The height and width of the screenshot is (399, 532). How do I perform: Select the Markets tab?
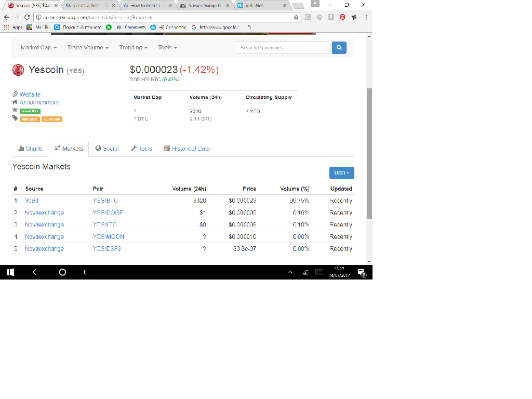click(x=69, y=149)
